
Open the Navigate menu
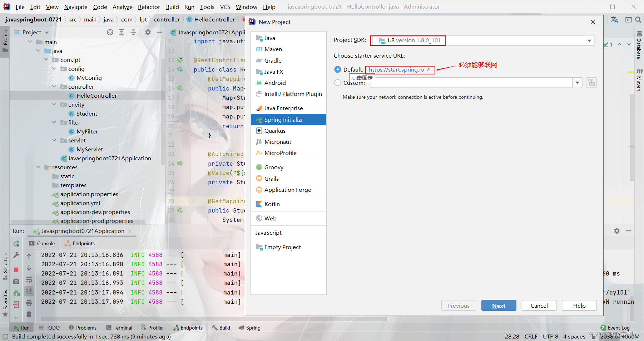coord(76,7)
